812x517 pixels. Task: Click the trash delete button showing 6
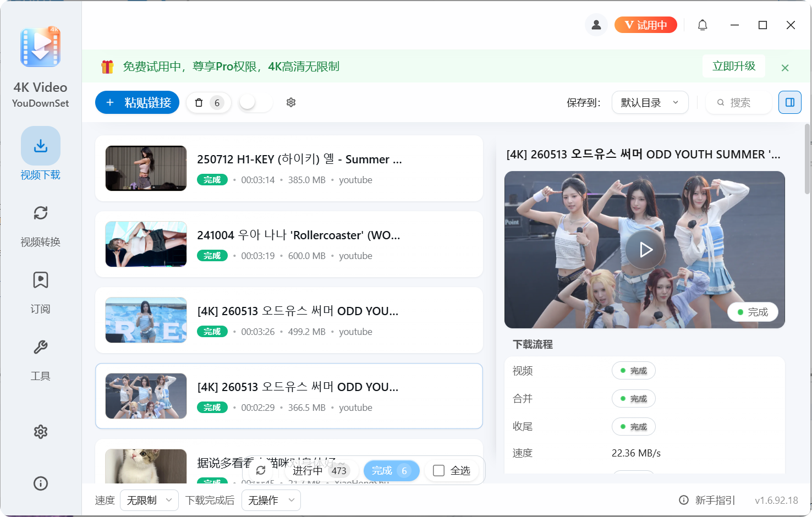coord(209,102)
